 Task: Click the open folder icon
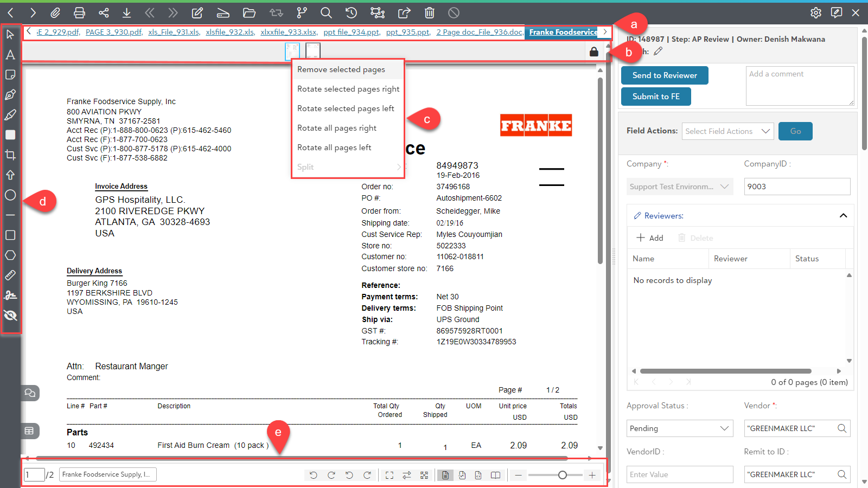(x=249, y=12)
